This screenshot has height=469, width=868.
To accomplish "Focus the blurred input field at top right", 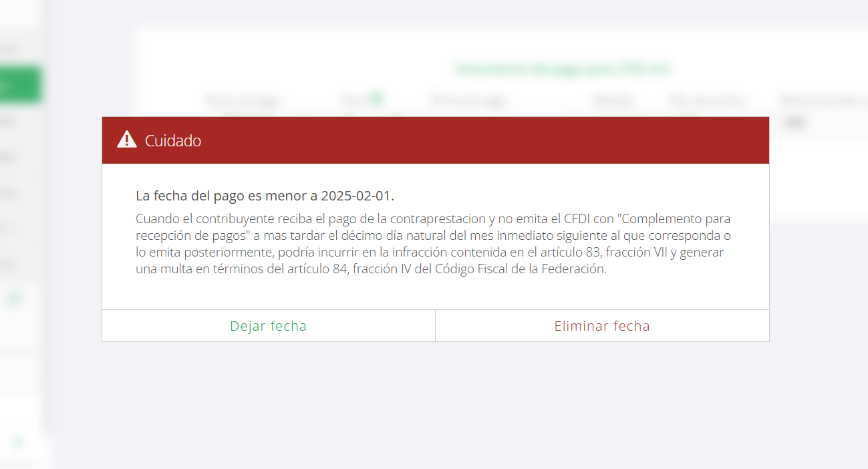I will point(825,122).
